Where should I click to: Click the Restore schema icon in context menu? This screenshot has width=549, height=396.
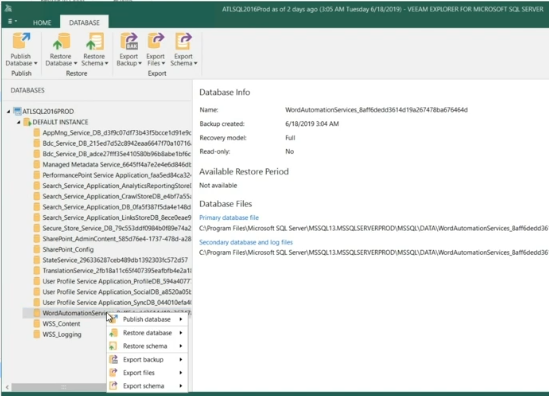[x=113, y=346]
